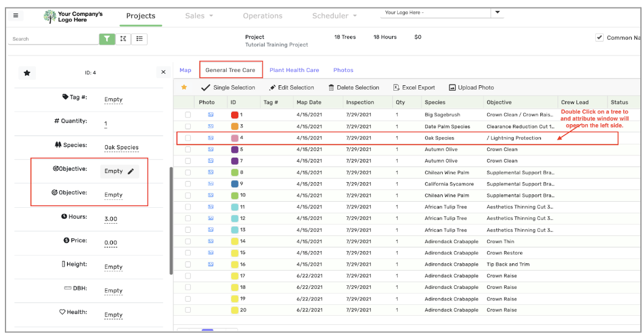This screenshot has width=644, height=334.
Task: Click red color swatch for tree ID 1
Action: point(235,115)
